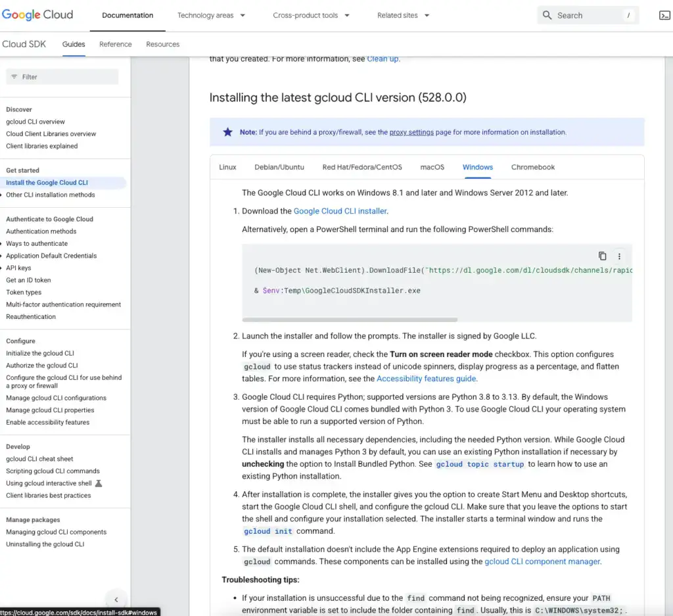Open Token types page
The height and width of the screenshot is (616, 673).
tap(24, 293)
